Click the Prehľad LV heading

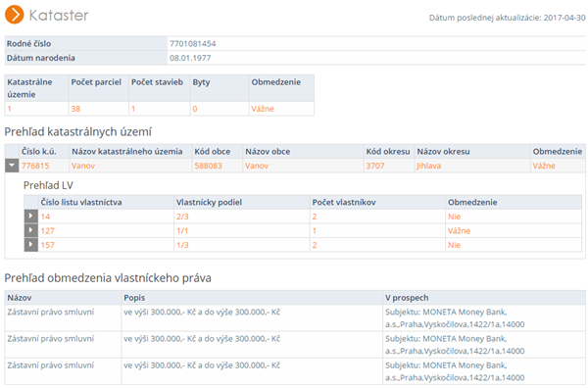tap(48, 185)
